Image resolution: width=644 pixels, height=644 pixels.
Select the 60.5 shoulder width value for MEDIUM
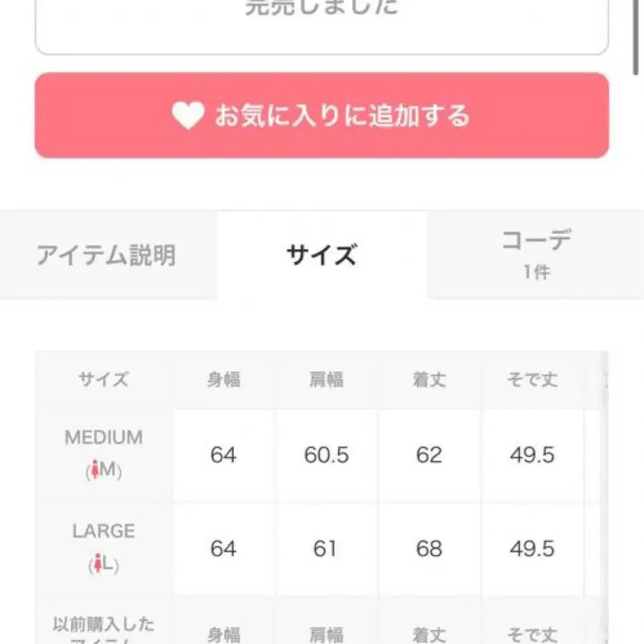point(326,456)
